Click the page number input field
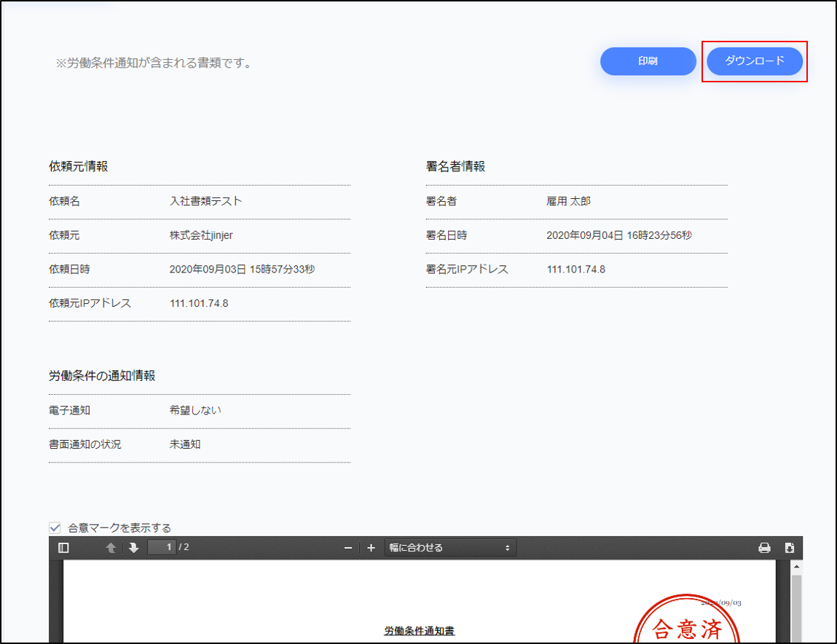This screenshot has width=837, height=644. pos(162,547)
